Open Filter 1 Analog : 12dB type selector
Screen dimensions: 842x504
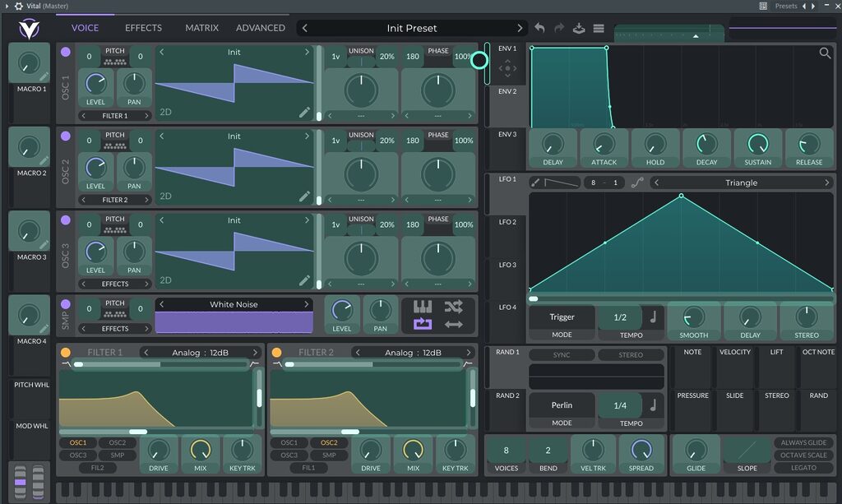click(x=201, y=353)
